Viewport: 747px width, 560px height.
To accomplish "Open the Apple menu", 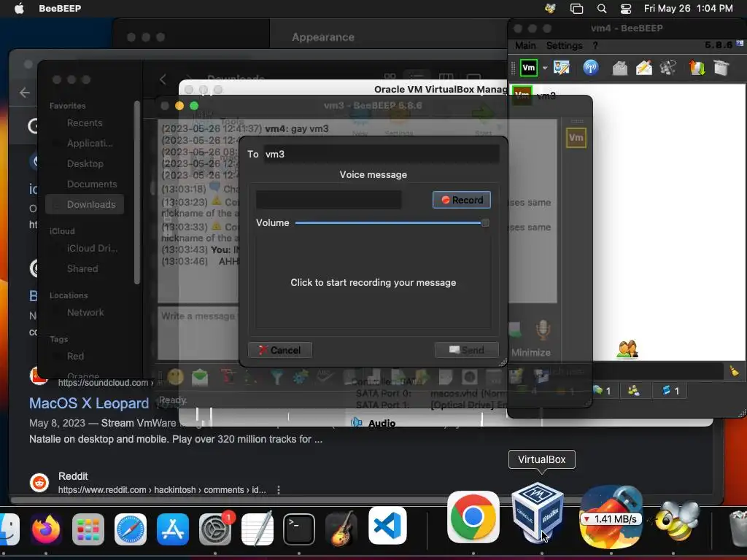I will 19,8.
